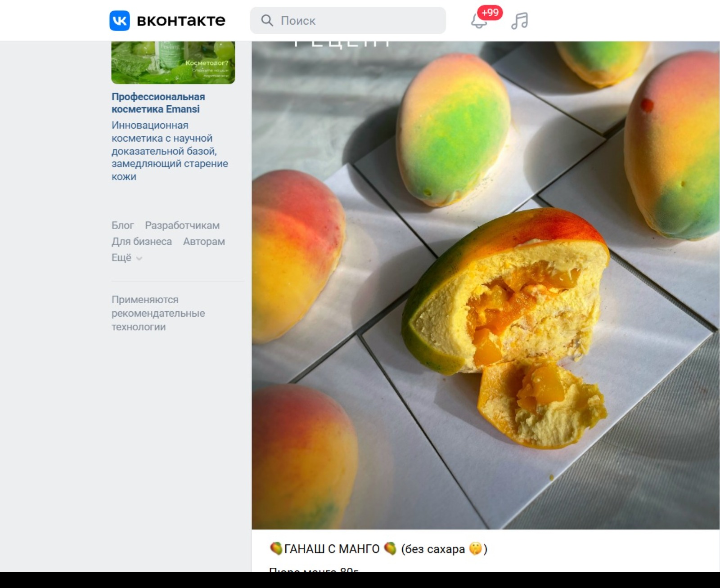
Task: Open the Разработчикам footer link
Action: click(x=182, y=225)
